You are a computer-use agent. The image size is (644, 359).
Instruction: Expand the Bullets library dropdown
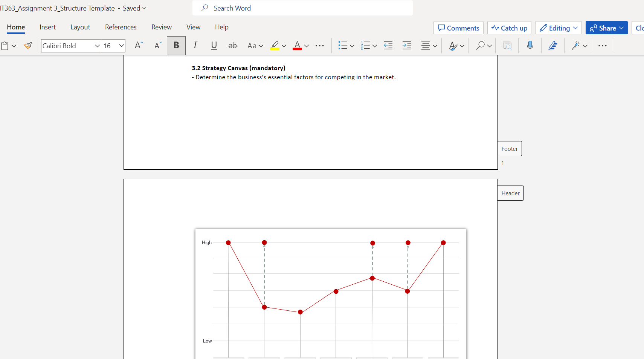[x=352, y=46]
